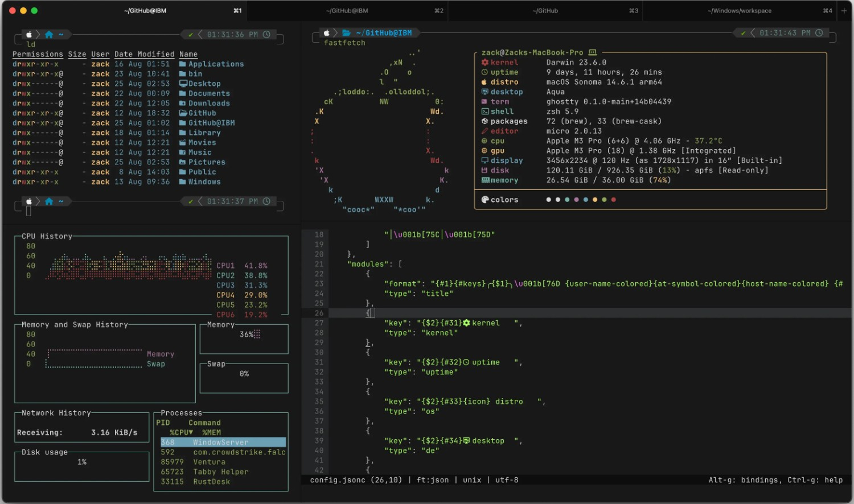Image resolution: width=854 pixels, height=504 pixels.
Task: Click the Receiving 3.16 KiB/s network value
Action: point(114,433)
